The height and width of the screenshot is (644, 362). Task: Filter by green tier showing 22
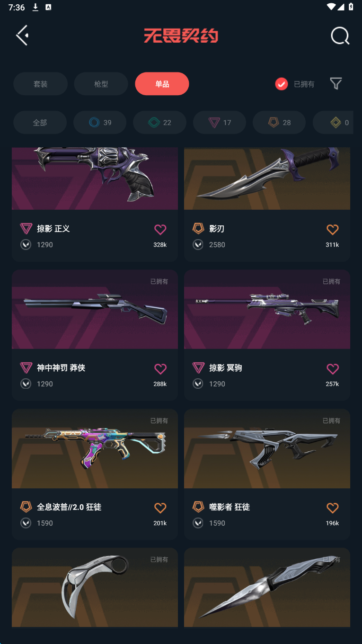[x=159, y=123]
